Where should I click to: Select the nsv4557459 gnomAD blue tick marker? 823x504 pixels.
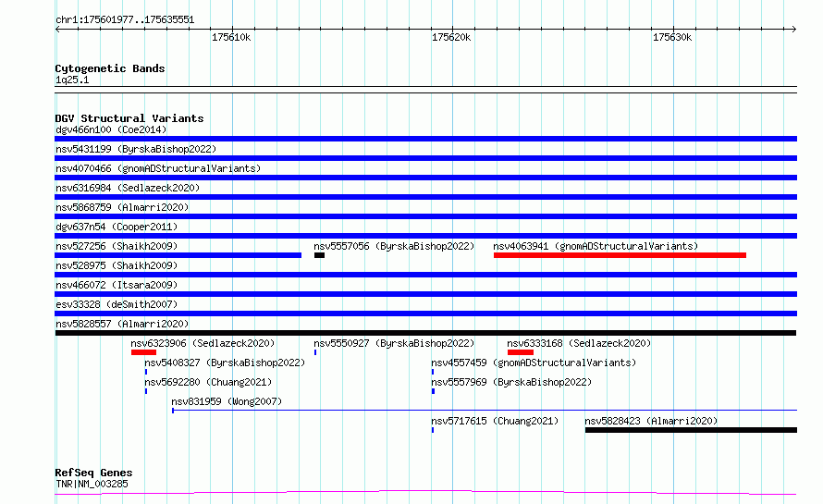pos(433,372)
